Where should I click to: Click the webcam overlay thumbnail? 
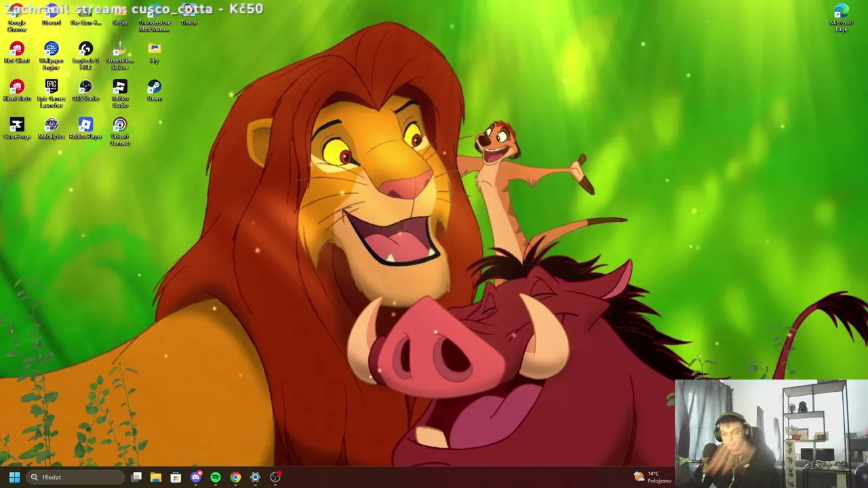click(771, 434)
